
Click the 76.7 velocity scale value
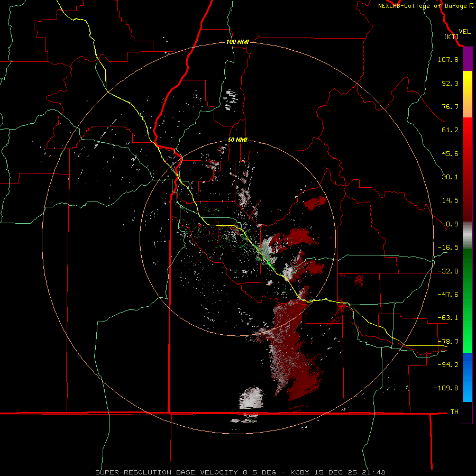point(450,106)
